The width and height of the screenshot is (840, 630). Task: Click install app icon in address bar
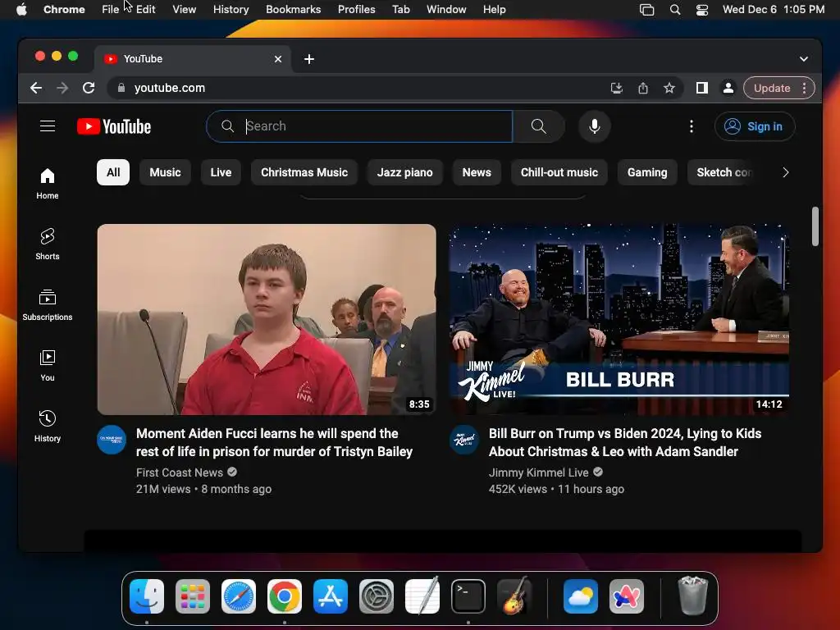617,88
